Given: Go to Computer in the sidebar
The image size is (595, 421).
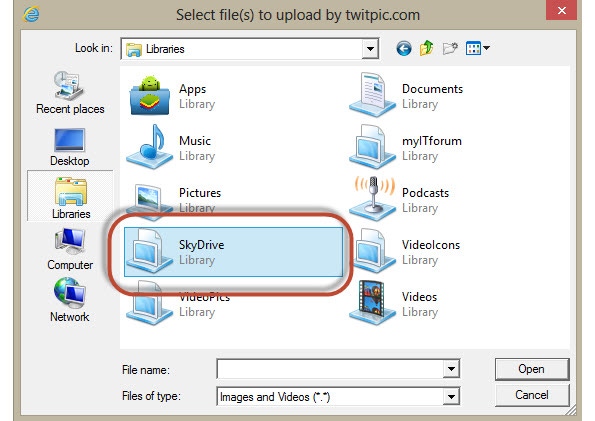Looking at the screenshot, I should click(70, 249).
